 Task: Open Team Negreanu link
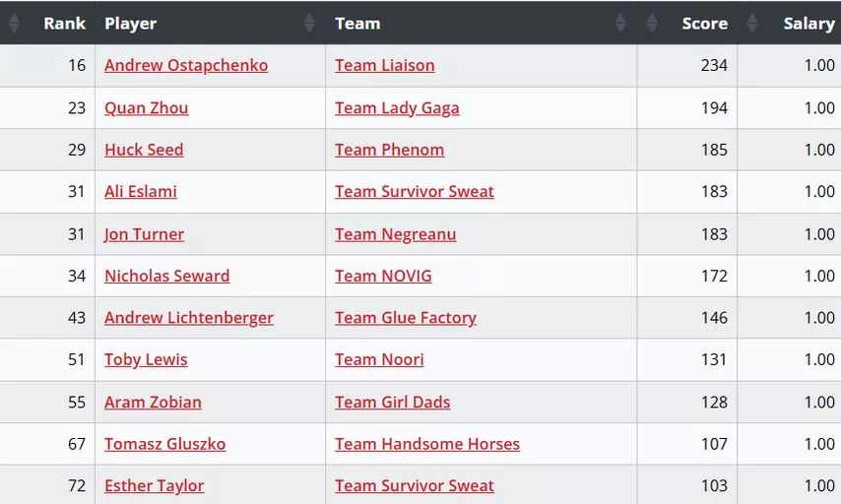point(396,234)
